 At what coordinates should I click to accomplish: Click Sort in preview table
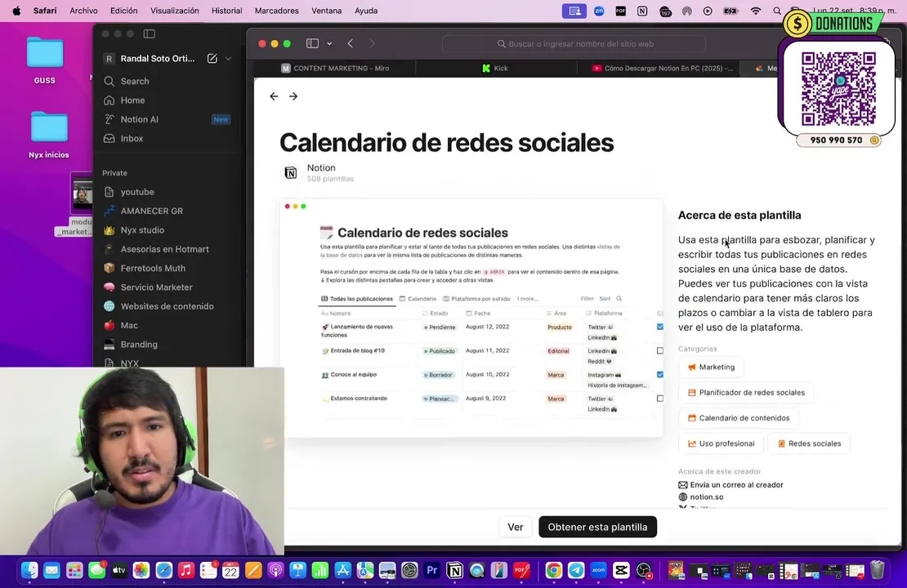coord(605,299)
